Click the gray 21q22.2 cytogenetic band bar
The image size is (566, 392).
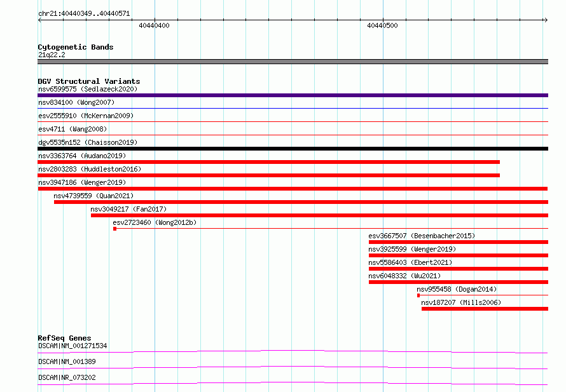[x=293, y=62]
